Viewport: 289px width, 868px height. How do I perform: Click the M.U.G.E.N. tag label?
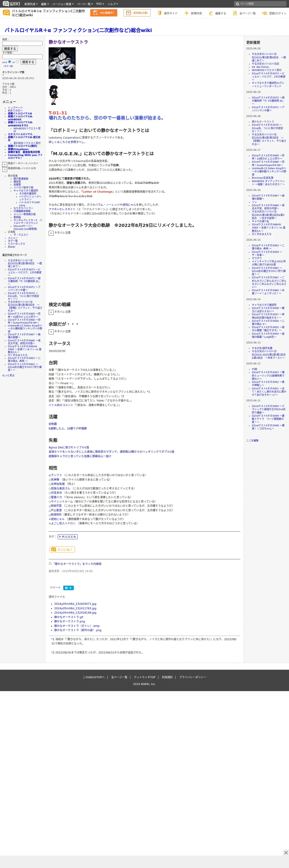click(x=67, y=537)
